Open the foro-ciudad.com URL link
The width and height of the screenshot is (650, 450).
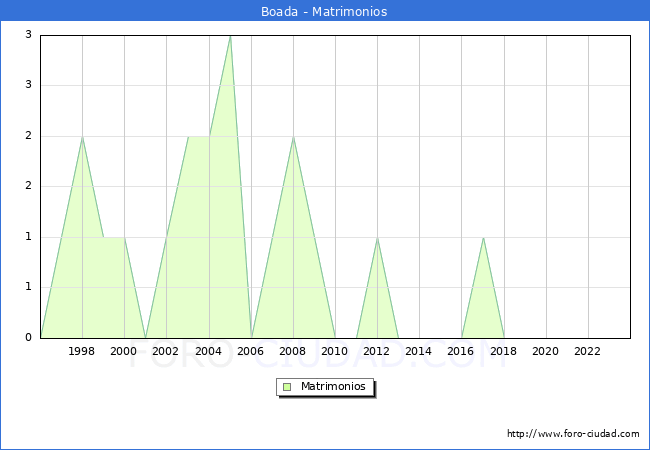click(573, 434)
